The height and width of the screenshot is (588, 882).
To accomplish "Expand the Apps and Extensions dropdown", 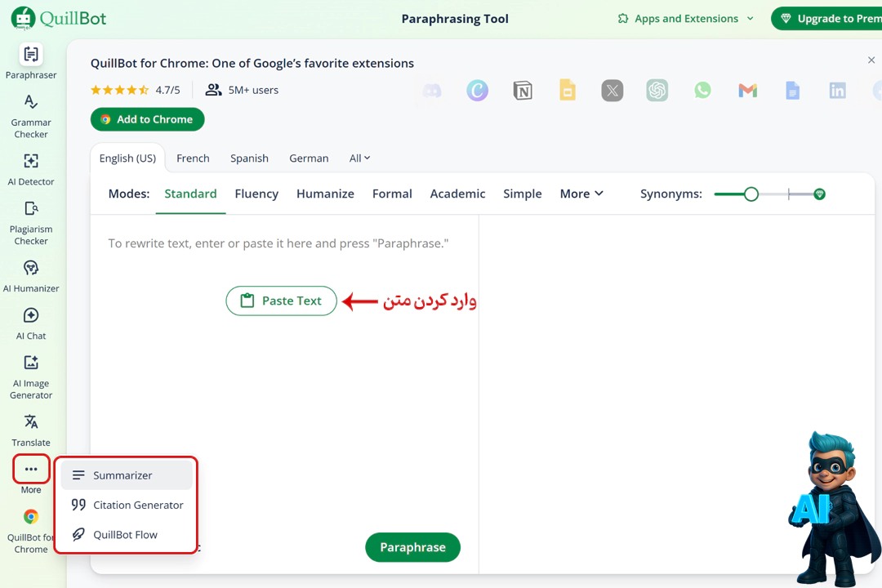I will tap(684, 18).
